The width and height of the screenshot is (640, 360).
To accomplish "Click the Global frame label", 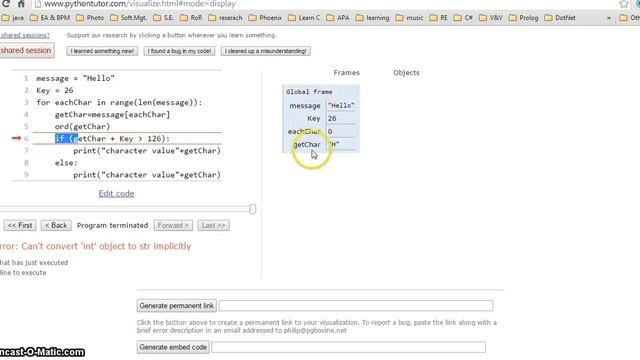I will 309,92.
